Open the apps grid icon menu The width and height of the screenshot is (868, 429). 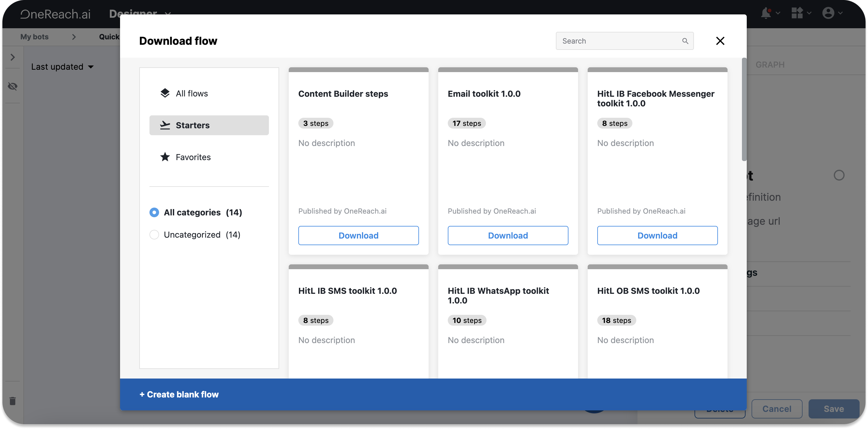point(797,13)
